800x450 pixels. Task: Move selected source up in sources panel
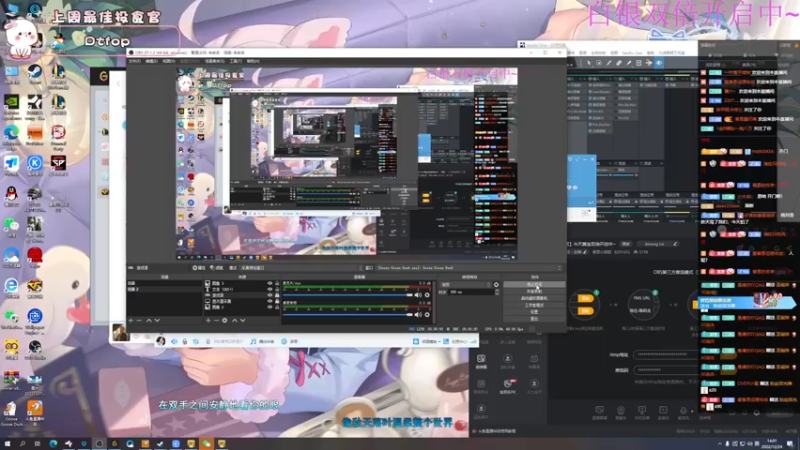pyautogui.click(x=235, y=320)
